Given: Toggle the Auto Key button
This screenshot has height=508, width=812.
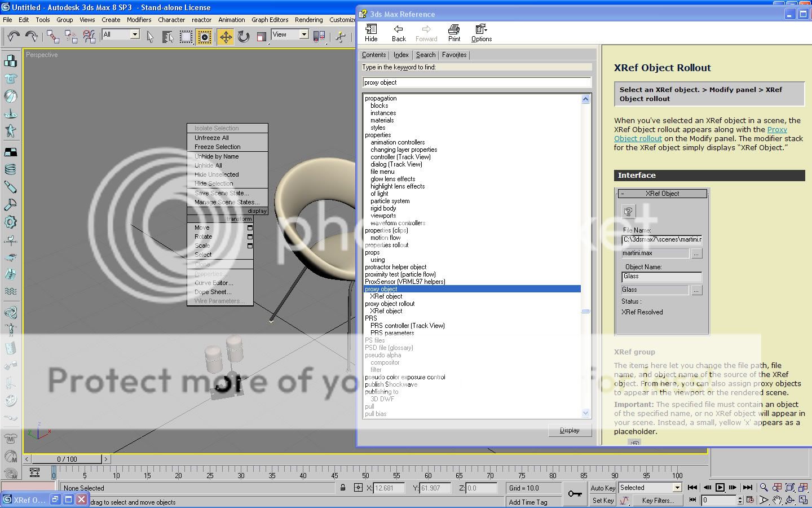Looking at the screenshot, I should [x=603, y=488].
